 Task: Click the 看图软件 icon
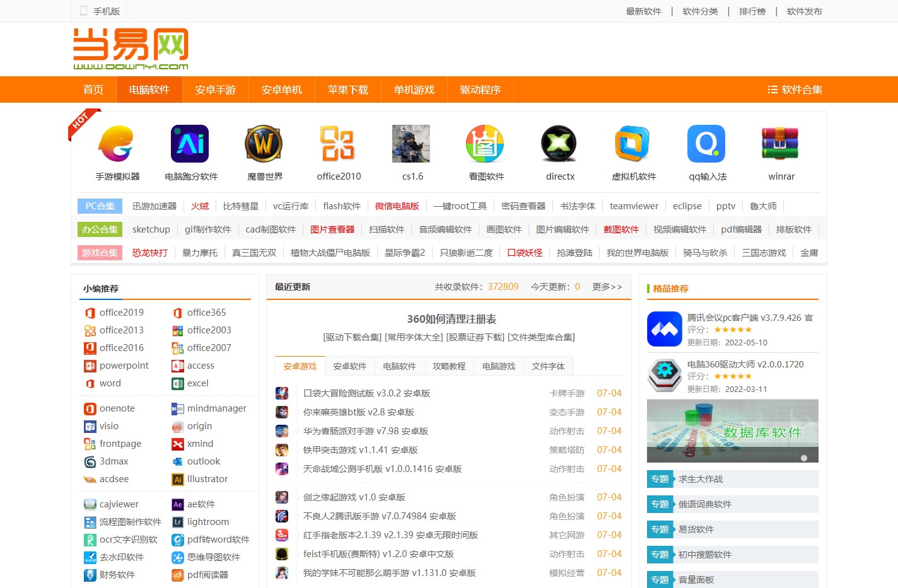point(485,144)
